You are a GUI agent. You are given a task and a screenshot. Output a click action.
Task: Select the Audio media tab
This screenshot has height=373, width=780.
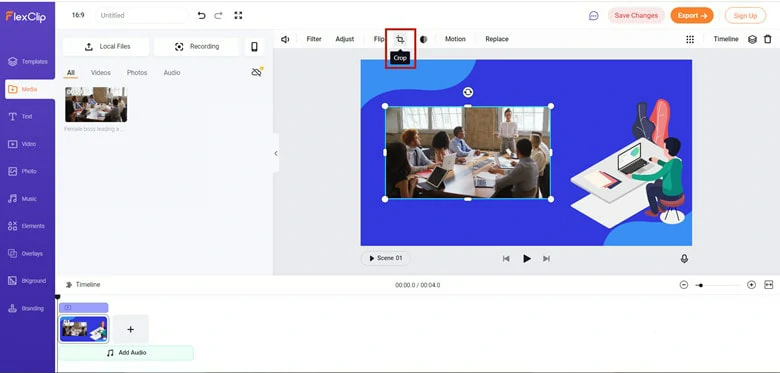172,73
